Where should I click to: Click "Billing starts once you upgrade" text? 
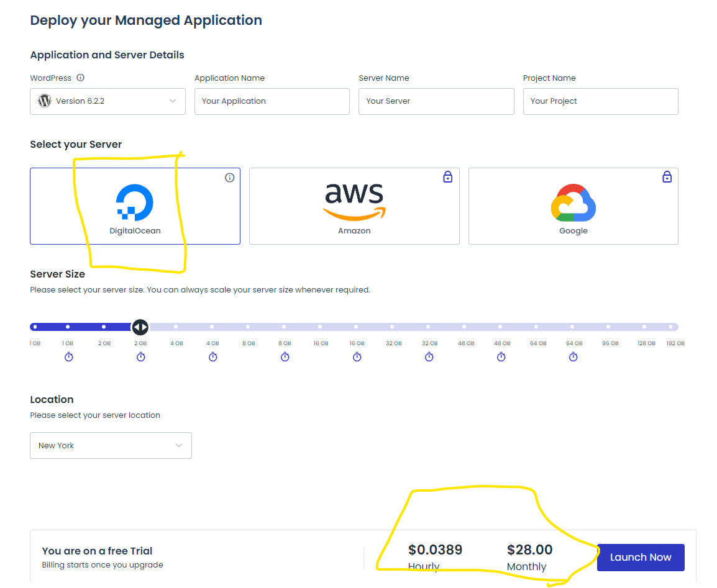pyautogui.click(x=103, y=564)
